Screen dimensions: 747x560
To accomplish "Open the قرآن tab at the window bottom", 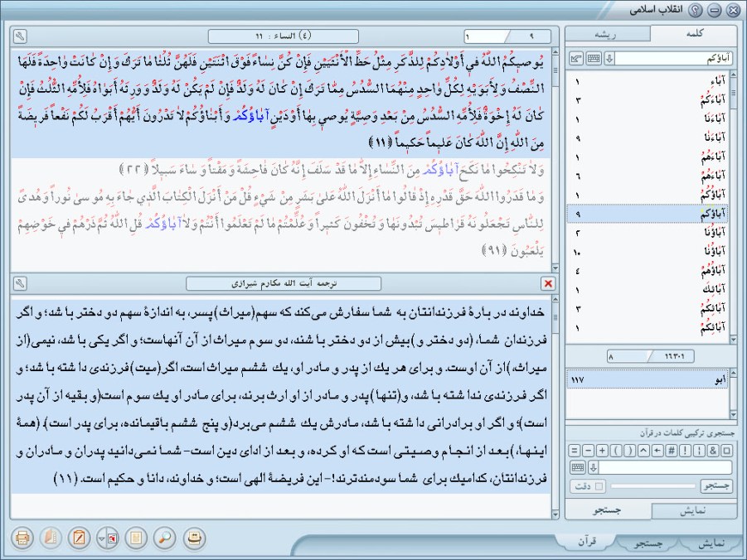I will [587, 542].
